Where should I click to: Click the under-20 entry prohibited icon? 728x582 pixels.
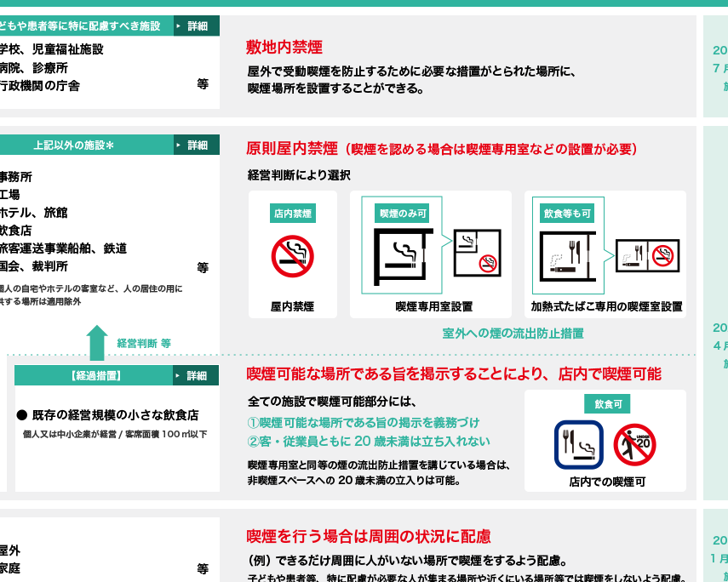point(634,444)
